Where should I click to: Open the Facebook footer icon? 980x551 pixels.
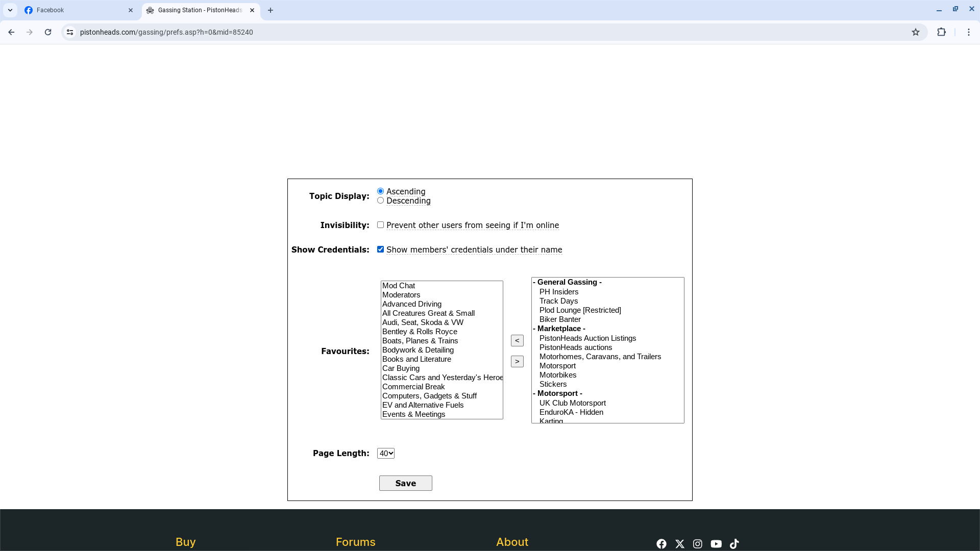pos(661,544)
